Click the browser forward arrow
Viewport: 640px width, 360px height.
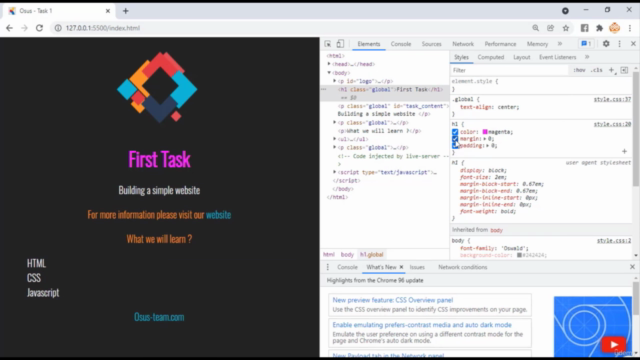tap(24, 28)
